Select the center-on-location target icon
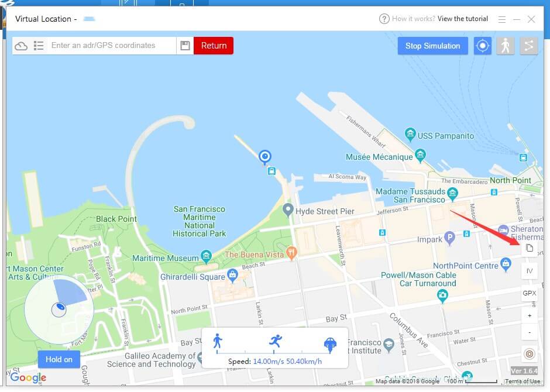The image size is (550, 392). pyautogui.click(x=482, y=46)
